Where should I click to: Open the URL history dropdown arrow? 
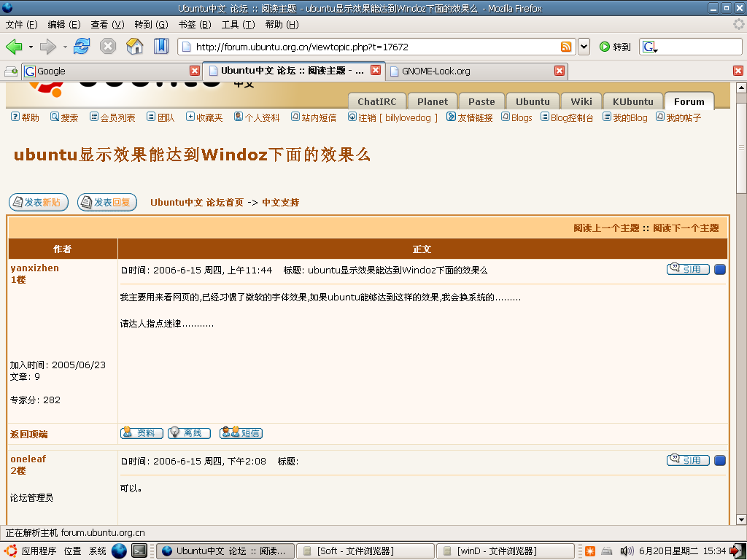tap(584, 47)
